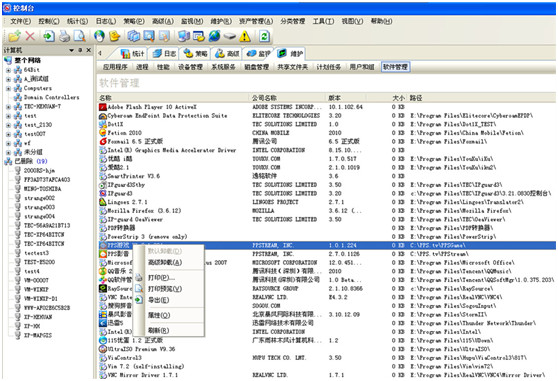Open the computer panel dropdown arrow

tap(72, 50)
